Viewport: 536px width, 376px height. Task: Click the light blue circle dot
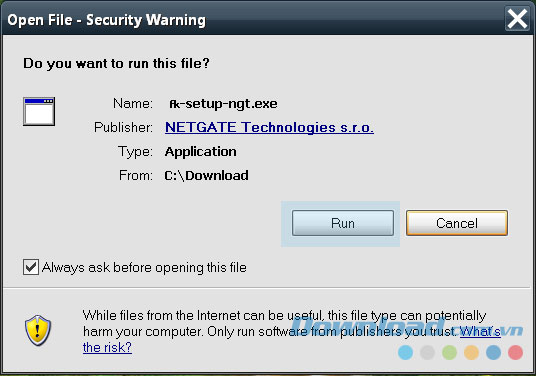click(x=405, y=352)
